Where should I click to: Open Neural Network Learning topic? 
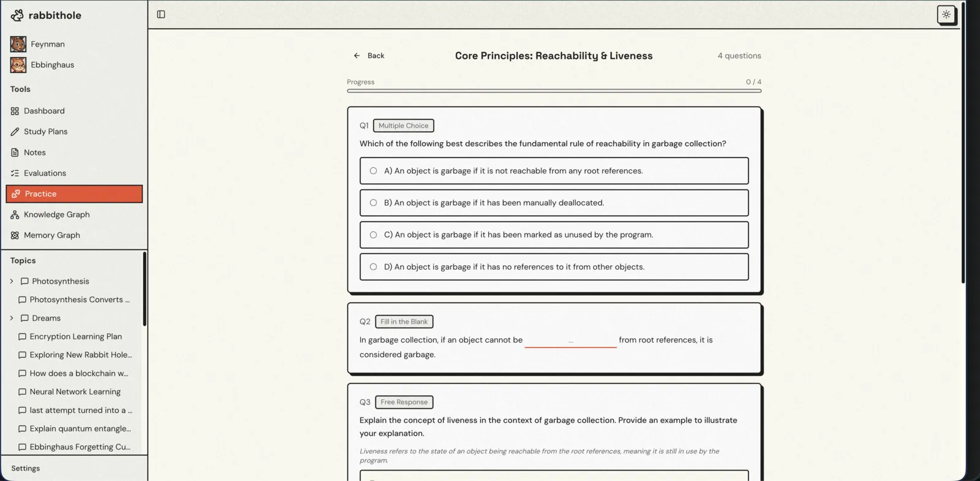click(75, 392)
